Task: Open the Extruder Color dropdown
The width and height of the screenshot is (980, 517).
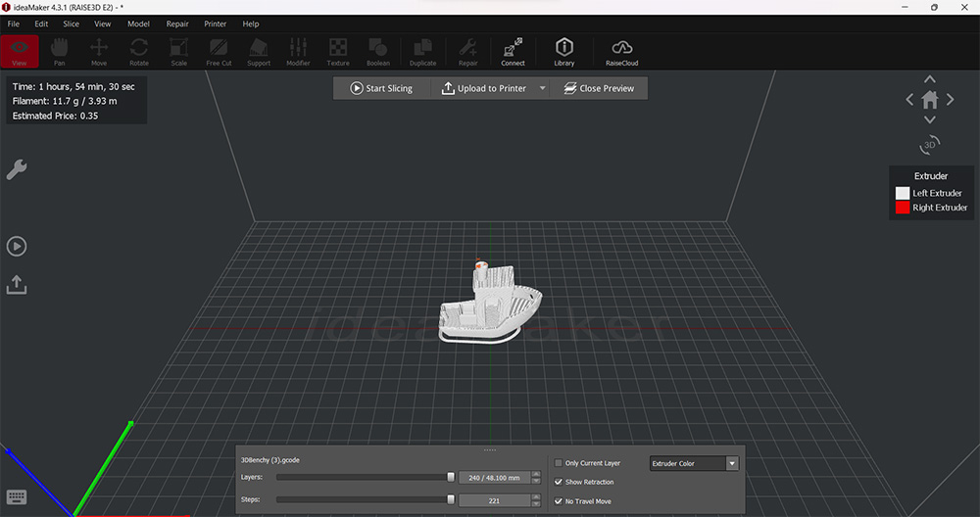Action: point(694,463)
